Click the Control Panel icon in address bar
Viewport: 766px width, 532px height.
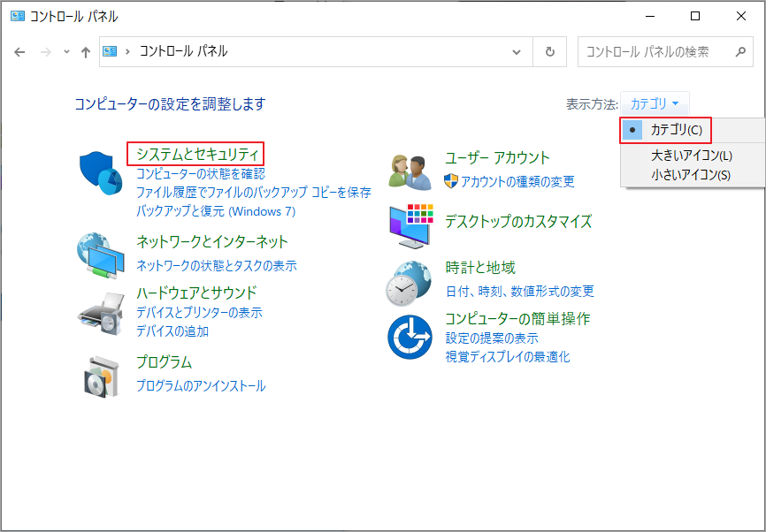point(110,51)
